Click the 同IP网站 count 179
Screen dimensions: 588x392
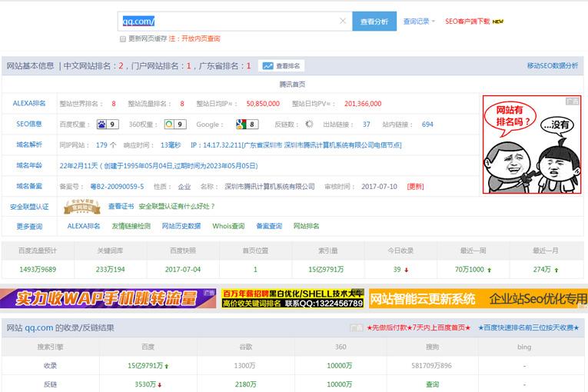pyautogui.click(x=101, y=145)
